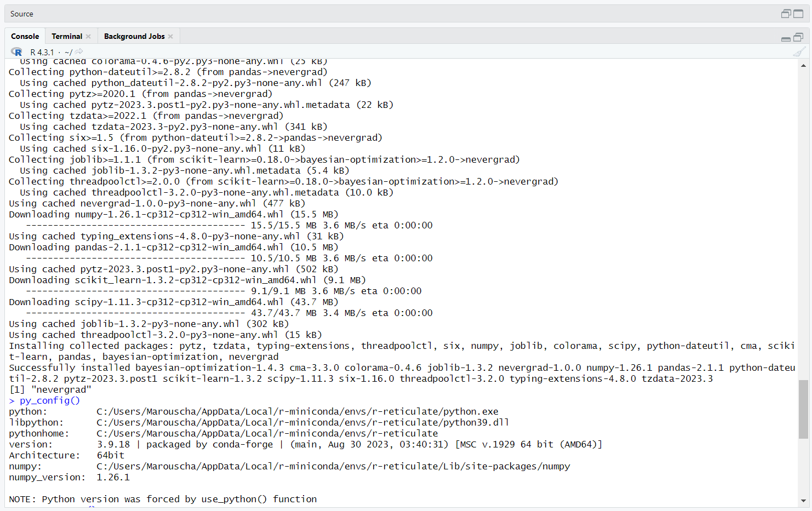Open home directory by clicking the ~/ path
812x511 pixels.
67,52
